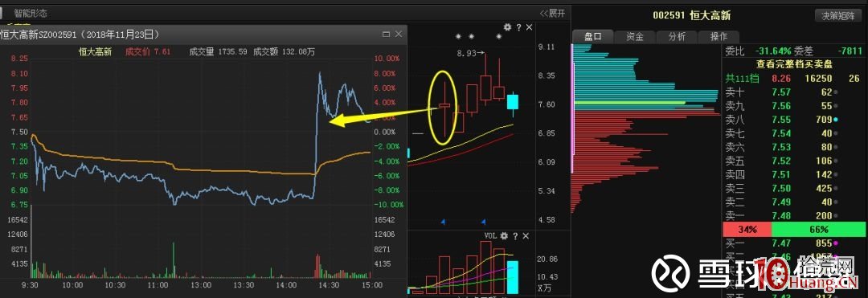
Task: Select the 卖八 7.55 order row
Action: click(x=794, y=120)
